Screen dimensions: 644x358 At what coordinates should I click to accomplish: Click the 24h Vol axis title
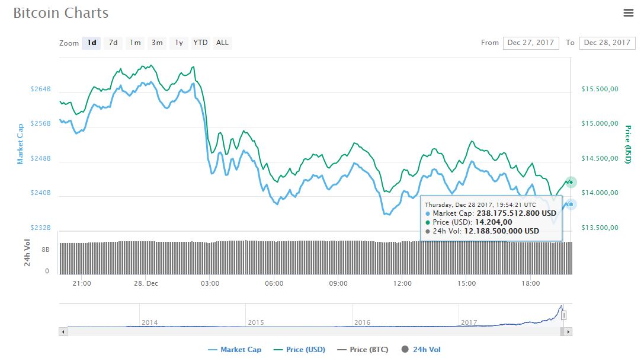pos(27,252)
